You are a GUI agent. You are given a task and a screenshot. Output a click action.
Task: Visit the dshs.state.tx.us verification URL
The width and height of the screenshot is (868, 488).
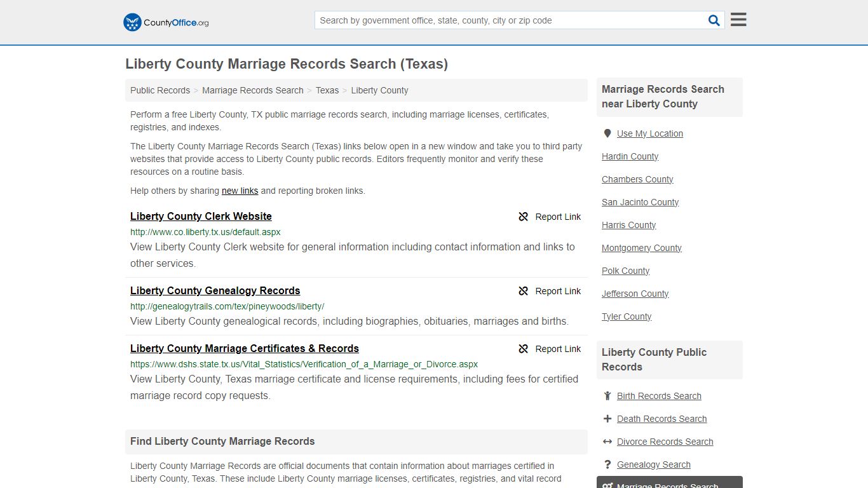click(x=304, y=364)
